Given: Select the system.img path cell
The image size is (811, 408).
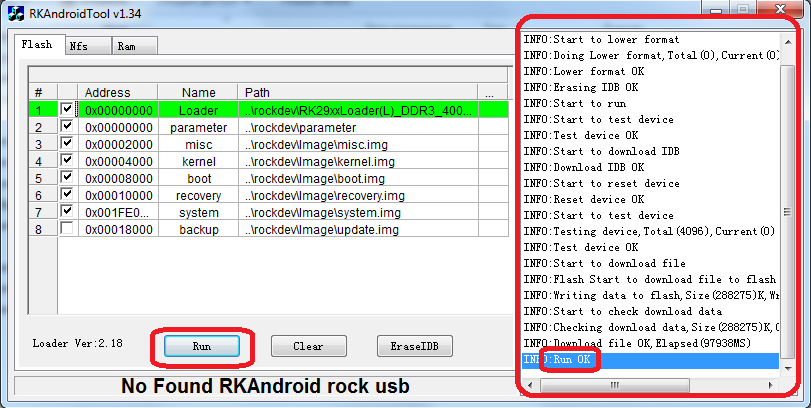Looking at the screenshot, I should click(x=358, y=213).
